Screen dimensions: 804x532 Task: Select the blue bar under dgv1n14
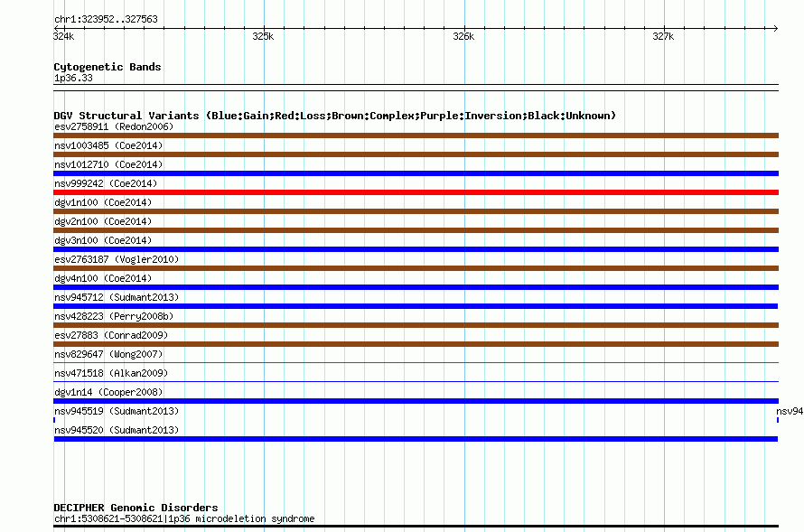tap(416, 401)
